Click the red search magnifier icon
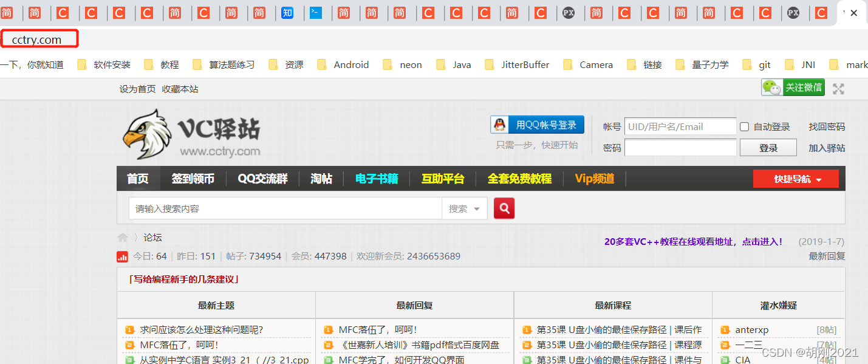 (504, 208)
